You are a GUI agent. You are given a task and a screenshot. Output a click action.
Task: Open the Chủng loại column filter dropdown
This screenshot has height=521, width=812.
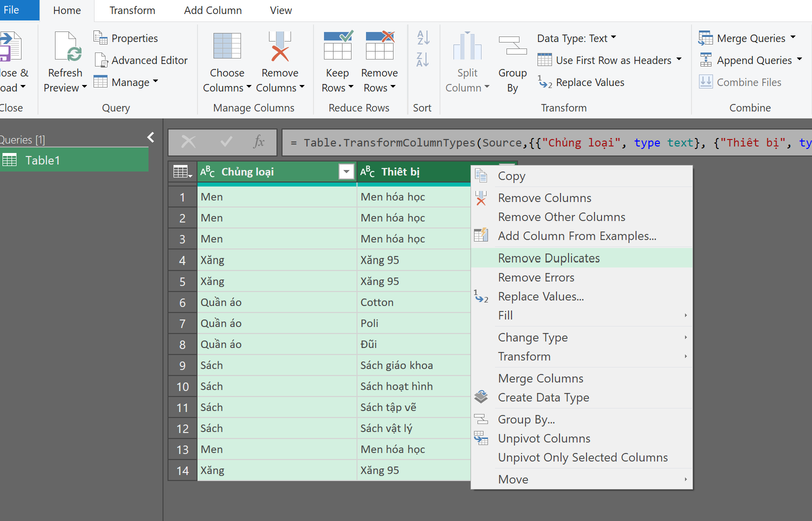click(x=346, y=171)
